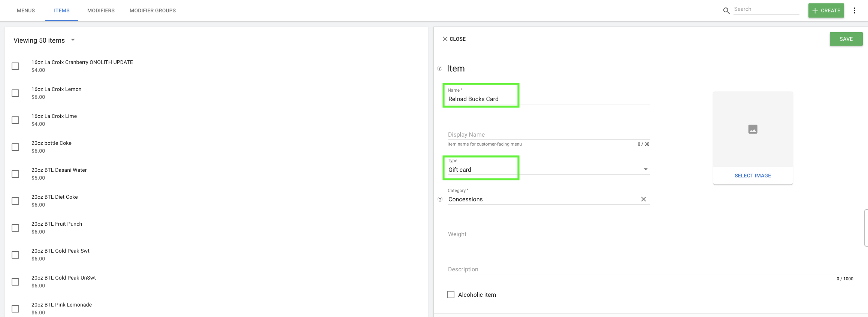Select the Items tab

[62, 10]
